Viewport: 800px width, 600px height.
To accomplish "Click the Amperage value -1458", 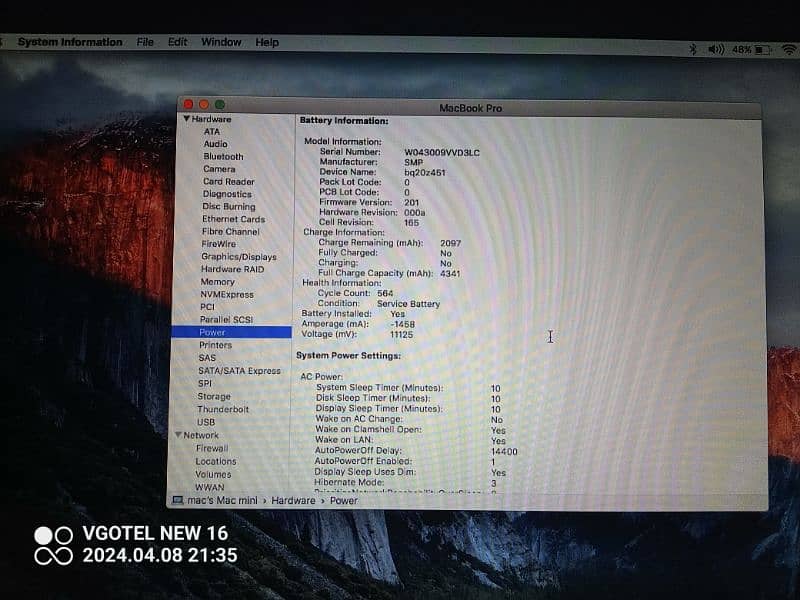I will point(402,324).
